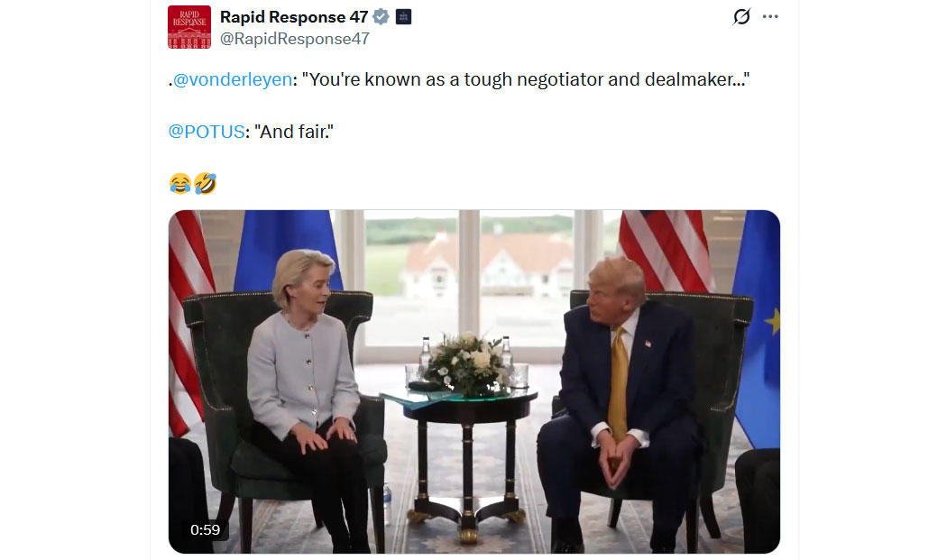Screen dimensions: 947x560
Task: Open the @RapidResponse47 handle
Action: [x=295, y=39]
